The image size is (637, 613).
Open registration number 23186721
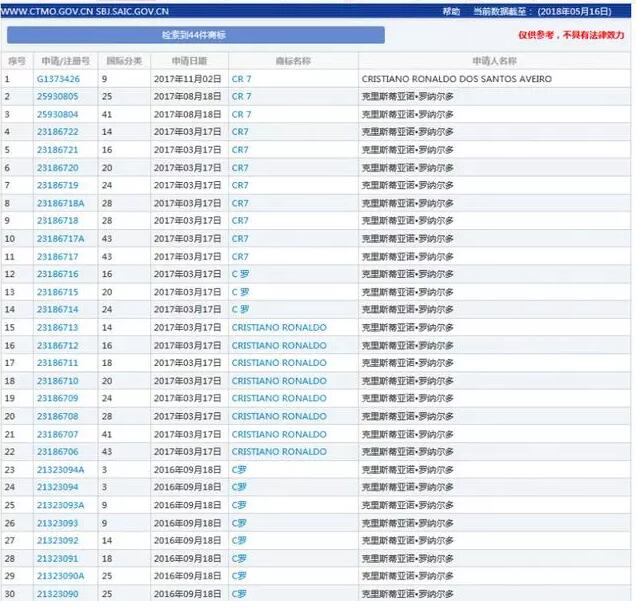pyautogui.click(x=57, y=150)
